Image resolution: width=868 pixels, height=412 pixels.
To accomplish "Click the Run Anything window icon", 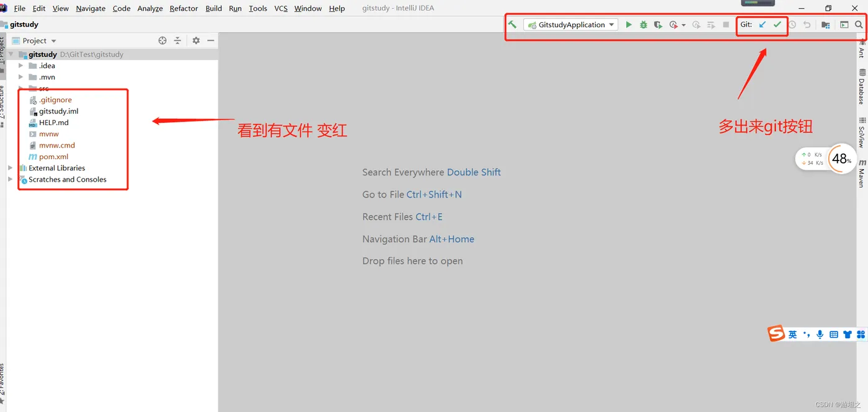I will (844, 25).
